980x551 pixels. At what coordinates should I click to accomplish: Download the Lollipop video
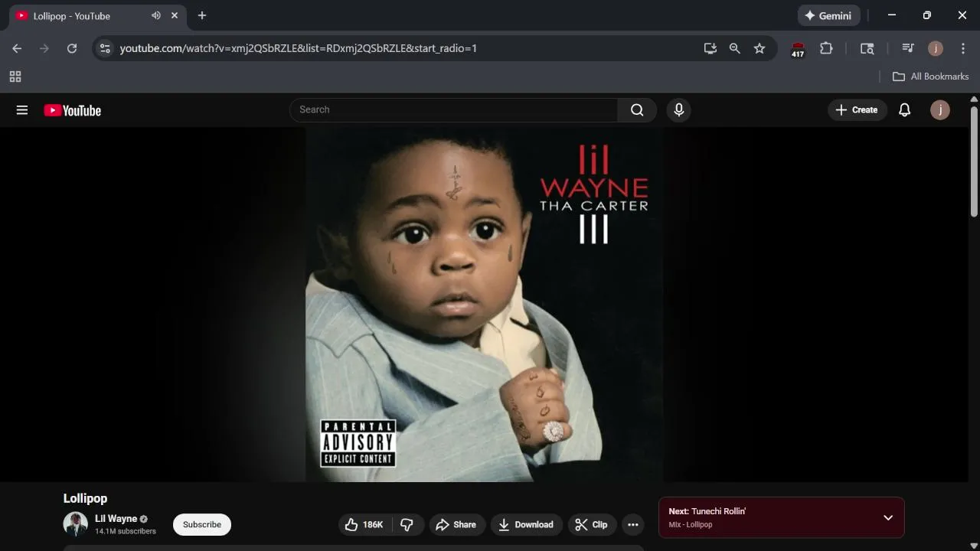click(527, 524)
